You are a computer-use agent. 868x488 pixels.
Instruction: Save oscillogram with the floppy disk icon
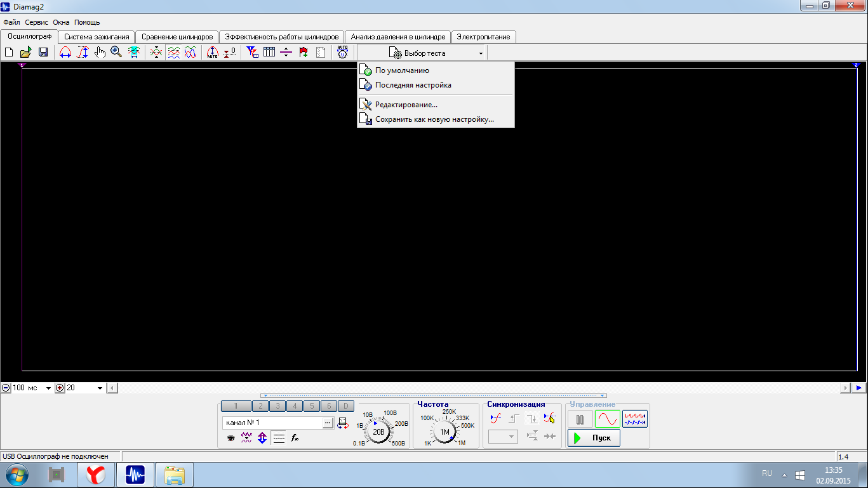click(43, 53)
